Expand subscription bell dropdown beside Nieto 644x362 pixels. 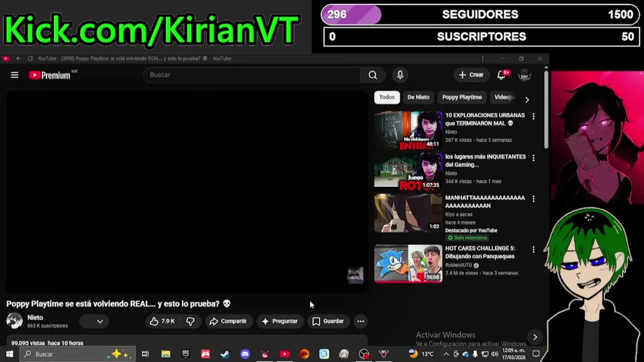pos(94,321)
